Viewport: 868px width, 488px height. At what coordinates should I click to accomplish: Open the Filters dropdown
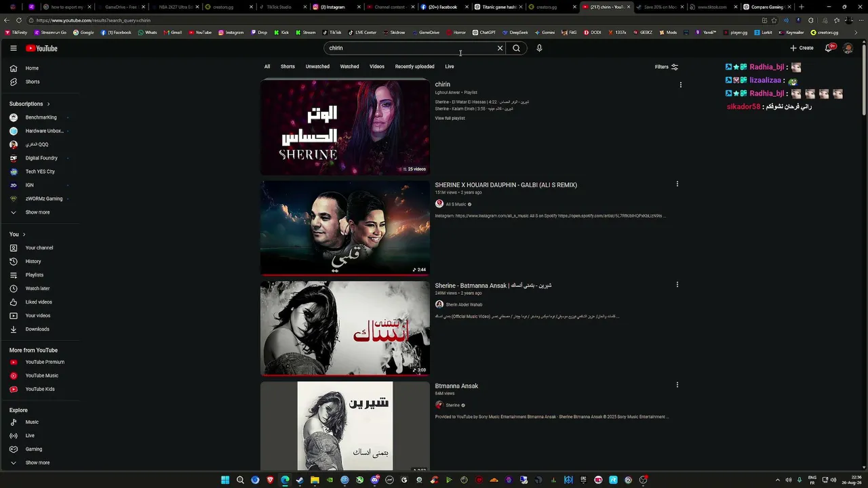[x=667, y=67]
